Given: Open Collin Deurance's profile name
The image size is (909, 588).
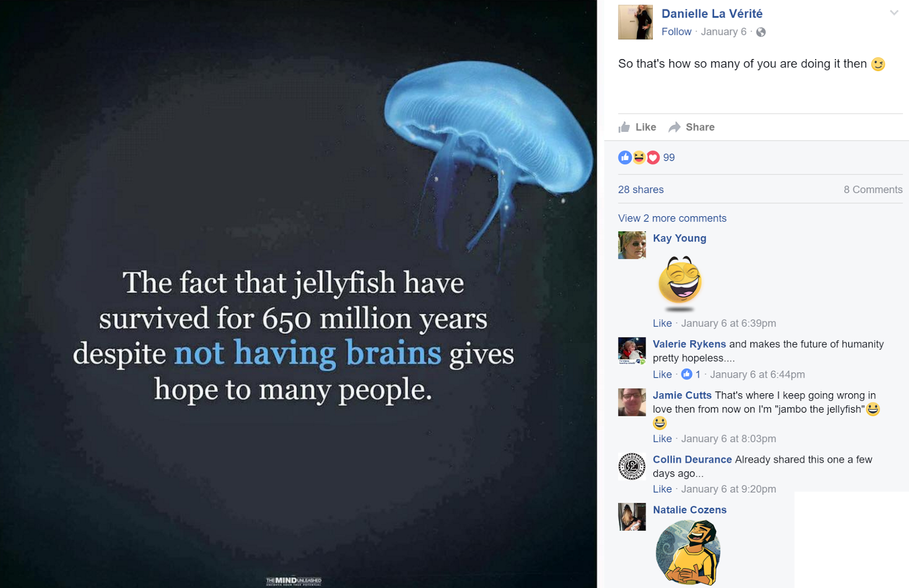Looking at the screenshot, I should (692, 460).
